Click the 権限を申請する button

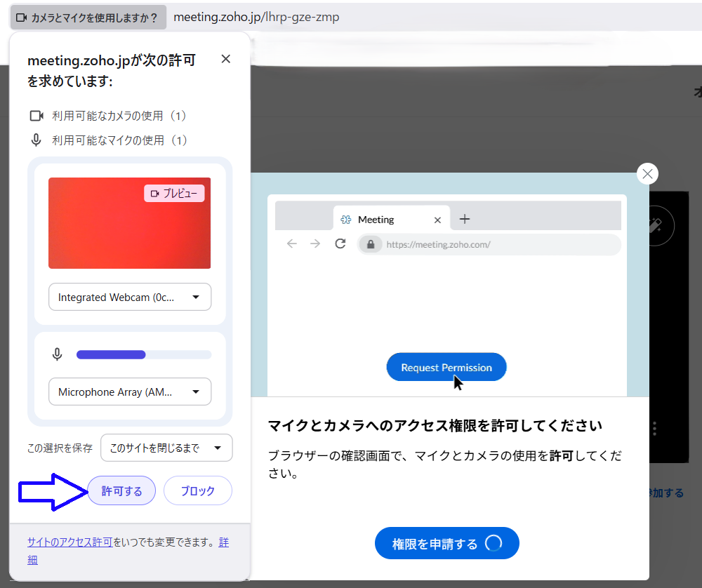point(446,544)
